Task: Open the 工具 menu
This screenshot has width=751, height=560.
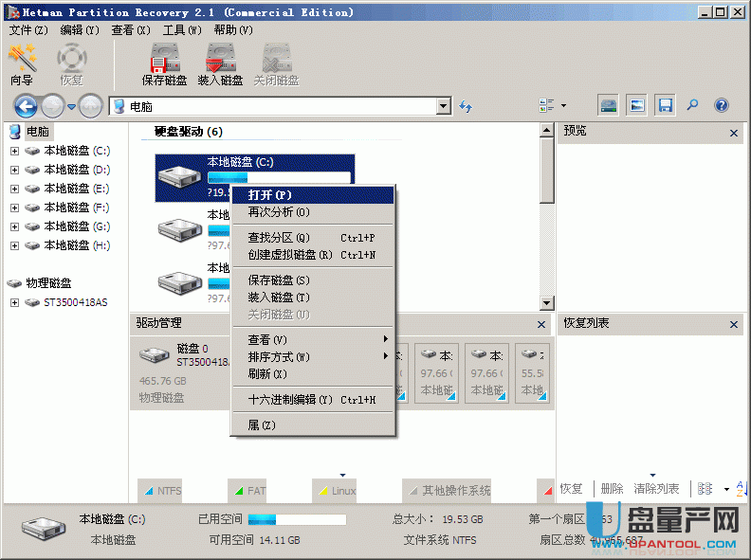Action: pyautogui.click(x=182, y=30)
